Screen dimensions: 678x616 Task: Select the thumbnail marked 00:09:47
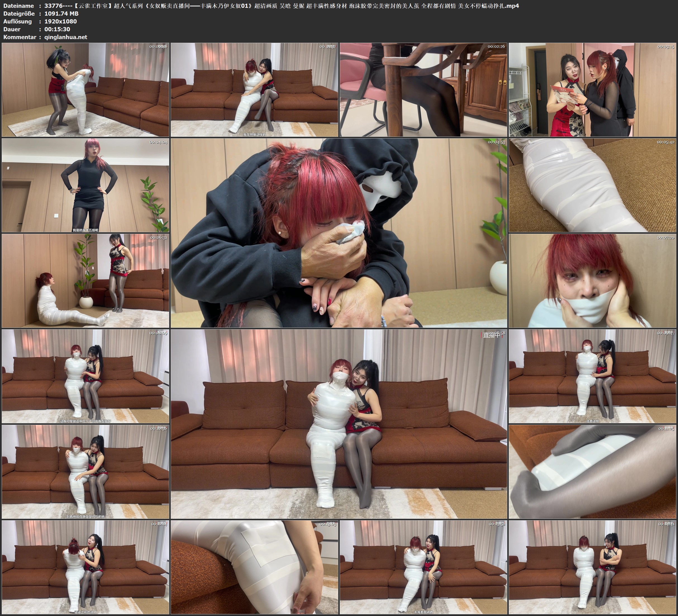point(592,376)
